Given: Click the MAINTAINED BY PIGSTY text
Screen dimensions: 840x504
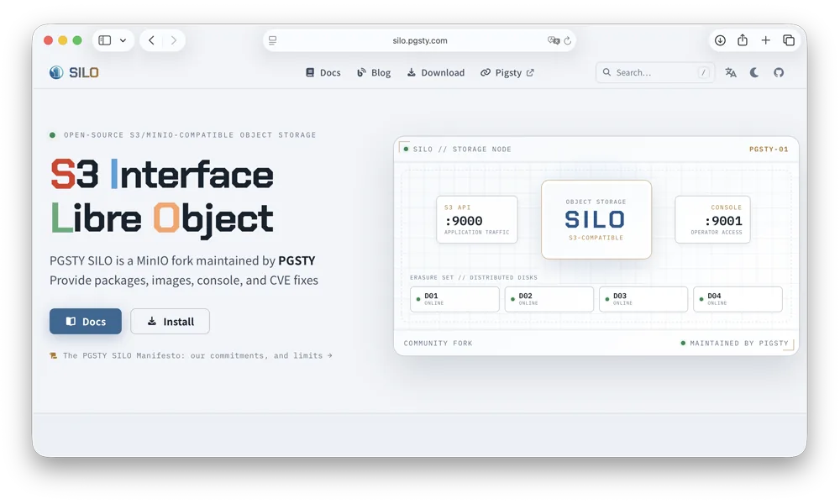Looking at the screenshot, I should pyautogui.click(x=739, y=344).
